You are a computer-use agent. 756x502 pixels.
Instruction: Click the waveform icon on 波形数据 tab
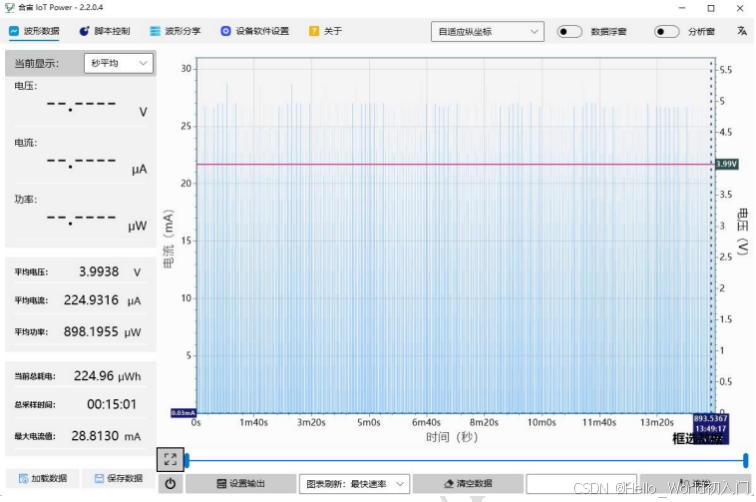point(14,31)
